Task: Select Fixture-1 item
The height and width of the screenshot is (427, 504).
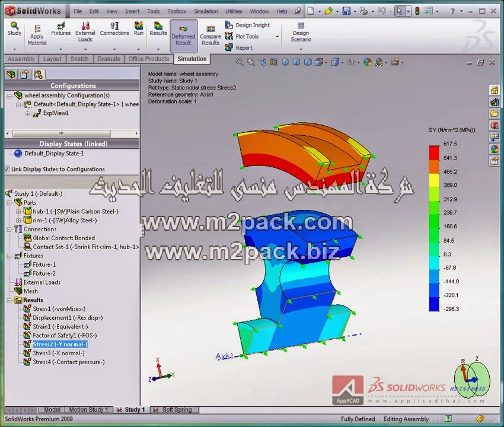Action: click(x=44, y=265)
